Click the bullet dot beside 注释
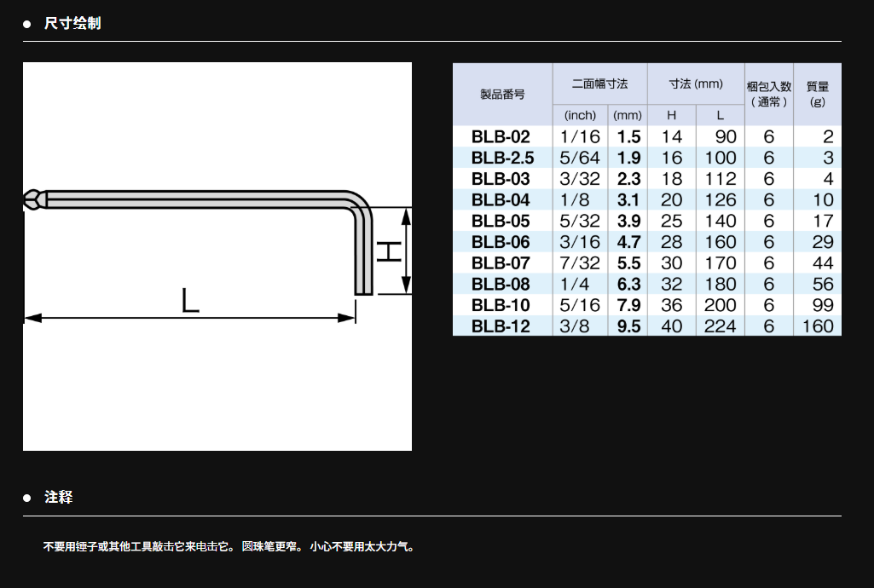 pyautogui.click(x=27, y=498)
